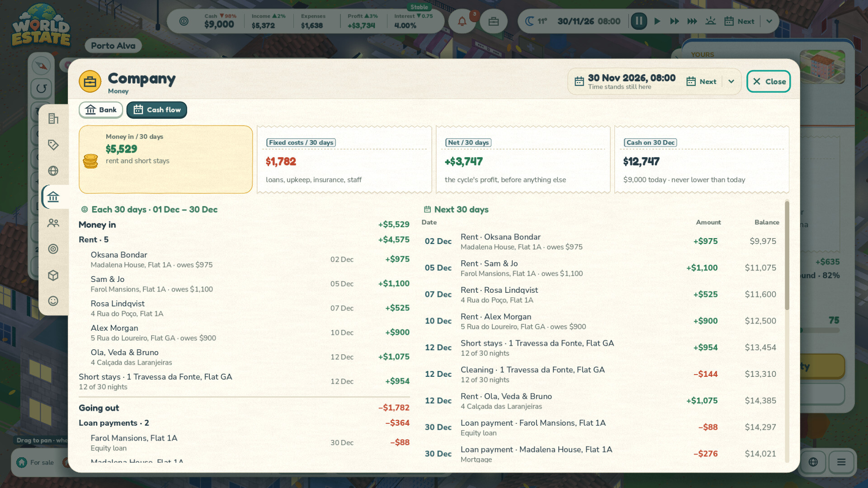Screen dimensions: 868x488
Task: Toggle the For sale filter
Action: click(35, 462)
